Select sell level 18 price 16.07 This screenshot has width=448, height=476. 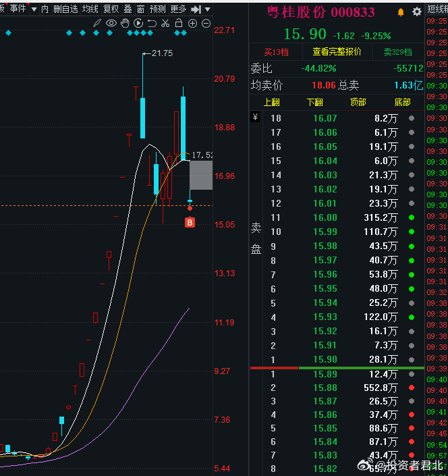(x=325, y=118)
